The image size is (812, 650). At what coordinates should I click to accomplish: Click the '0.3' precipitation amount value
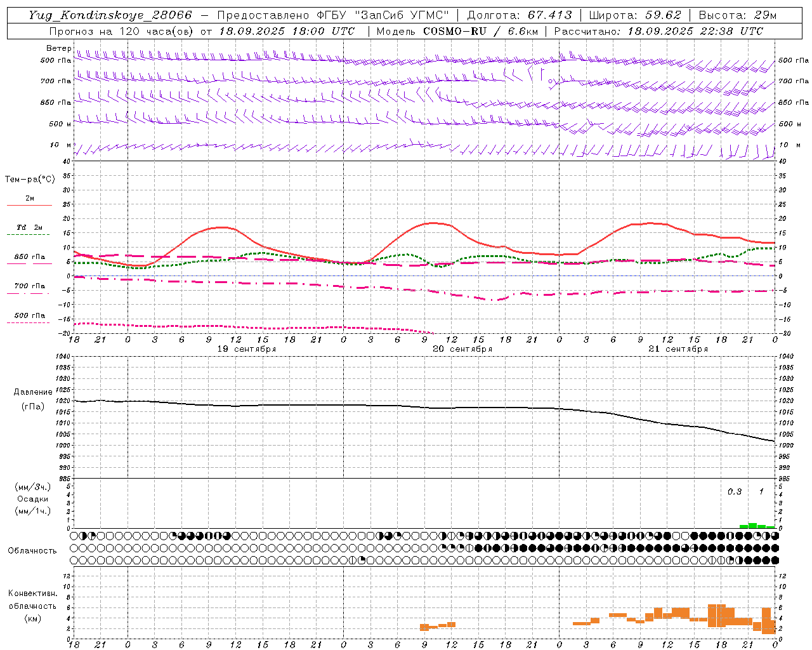[735, 492]
